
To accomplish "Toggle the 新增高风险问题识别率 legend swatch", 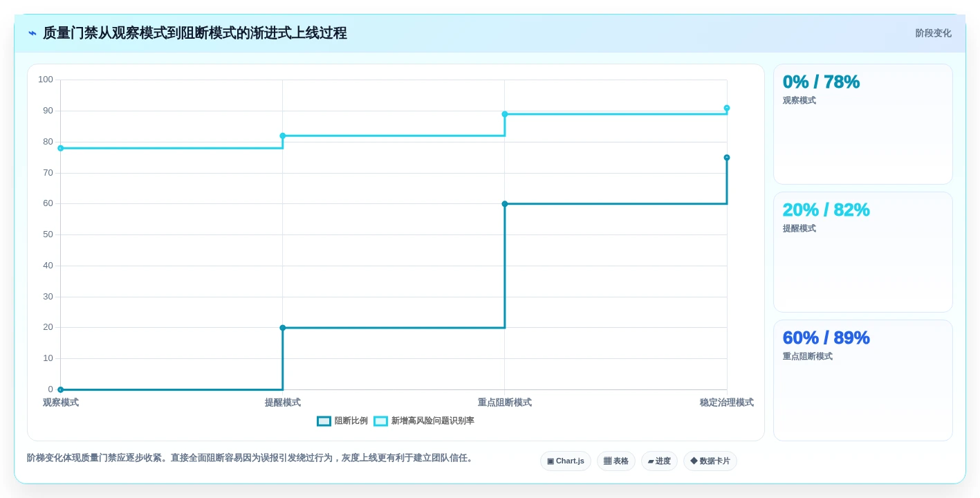I will pos(381,421).
